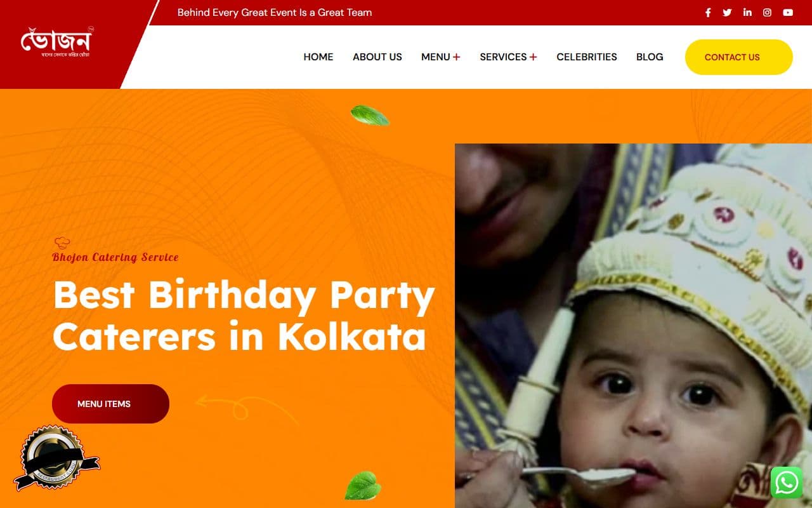The image size is (812, 508).
Task: Open the About Us page
Action: pyautogui.click(x=377, y=57)
